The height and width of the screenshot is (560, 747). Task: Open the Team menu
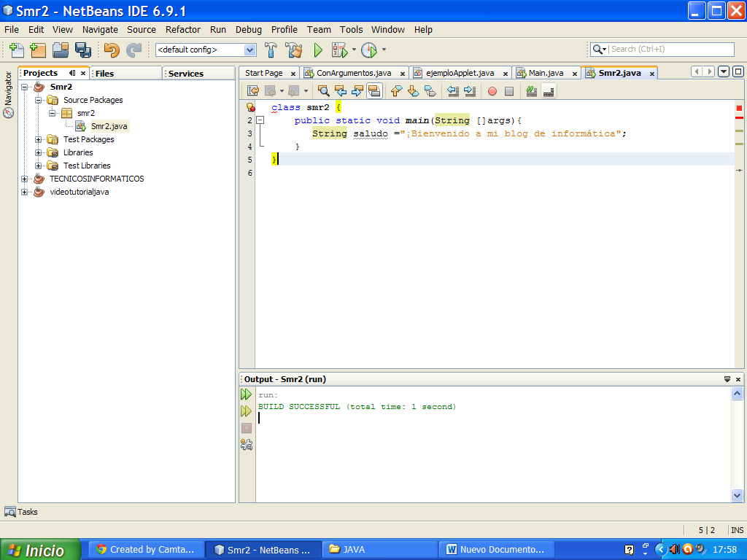click(319, 29)
